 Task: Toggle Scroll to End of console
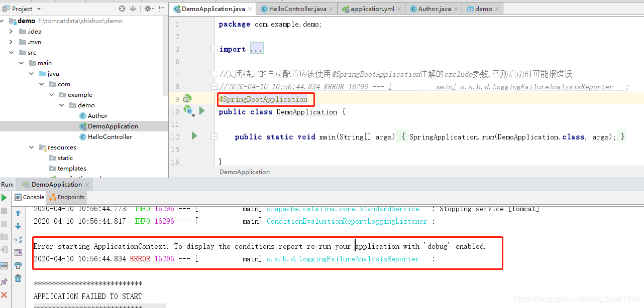click(18, 252)
